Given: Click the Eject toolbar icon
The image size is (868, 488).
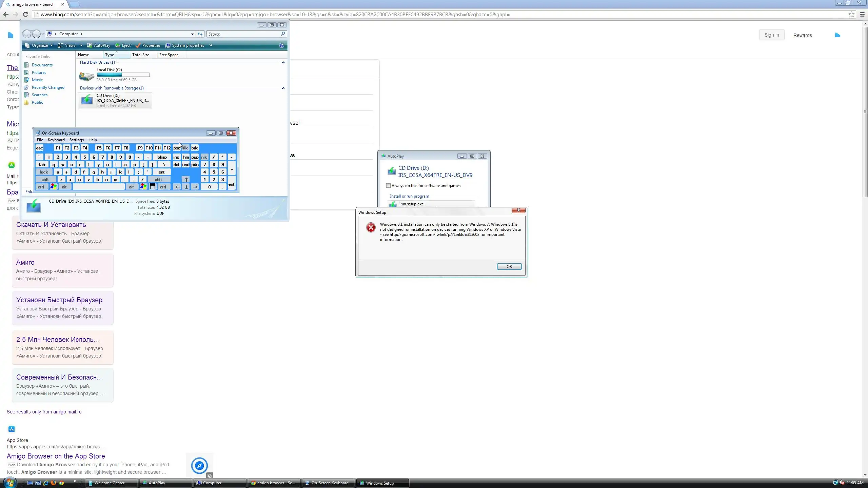Looking at the screenshot, I should 118,45.
